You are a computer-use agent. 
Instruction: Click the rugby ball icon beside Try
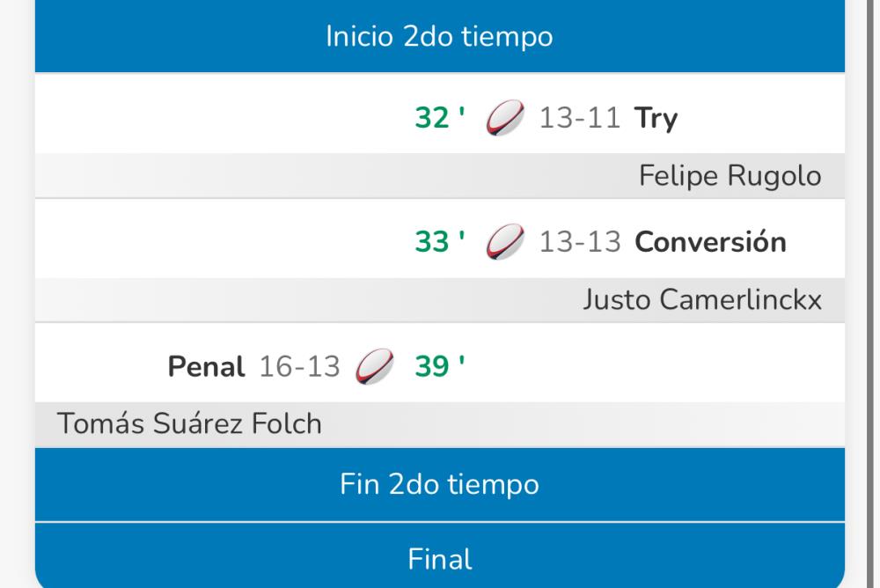point(505,119)
